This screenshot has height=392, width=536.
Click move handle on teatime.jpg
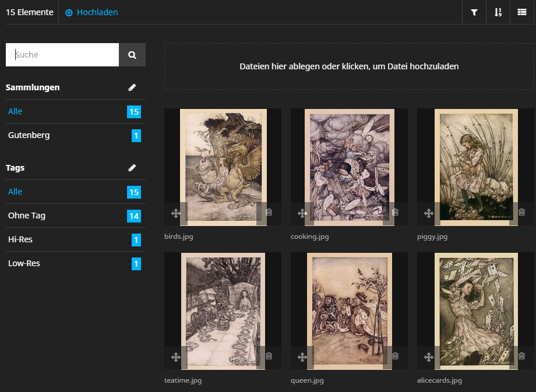(176, 358)
